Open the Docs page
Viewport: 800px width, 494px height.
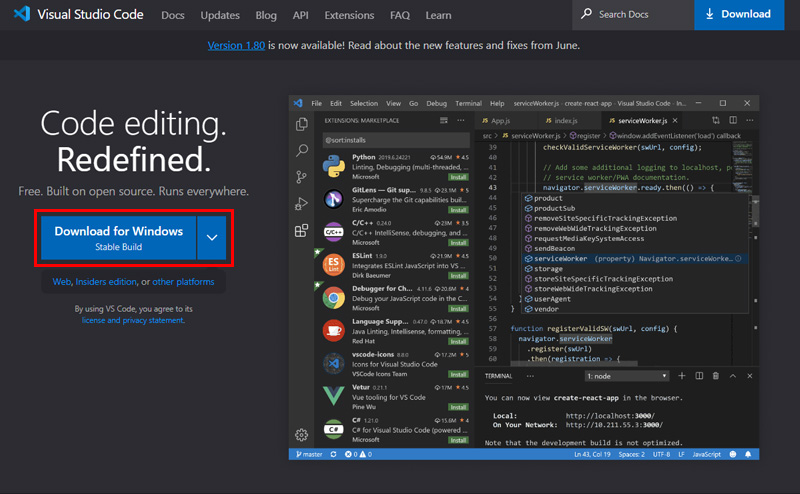[x=172, y=15]
